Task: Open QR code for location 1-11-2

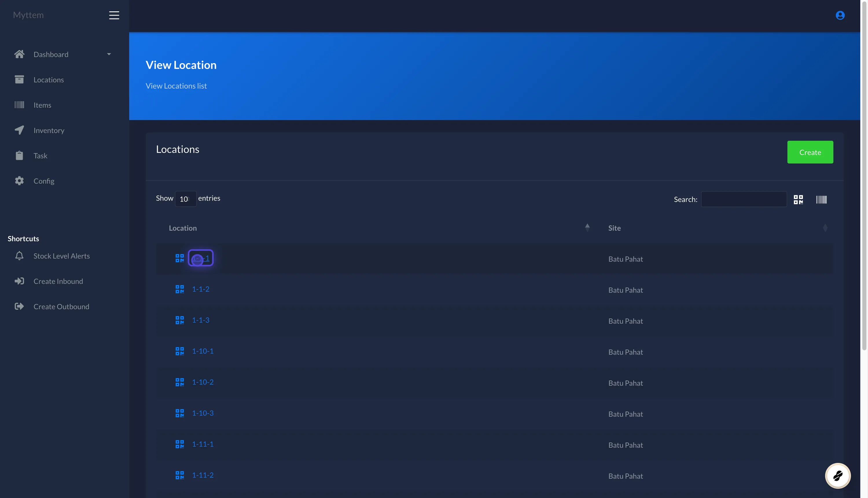Action: click(180, 475)
